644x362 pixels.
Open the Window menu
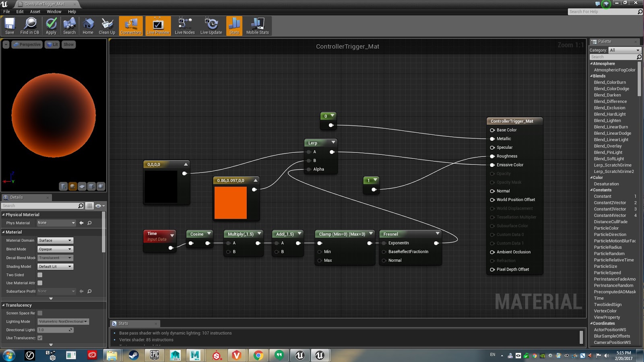54,12
